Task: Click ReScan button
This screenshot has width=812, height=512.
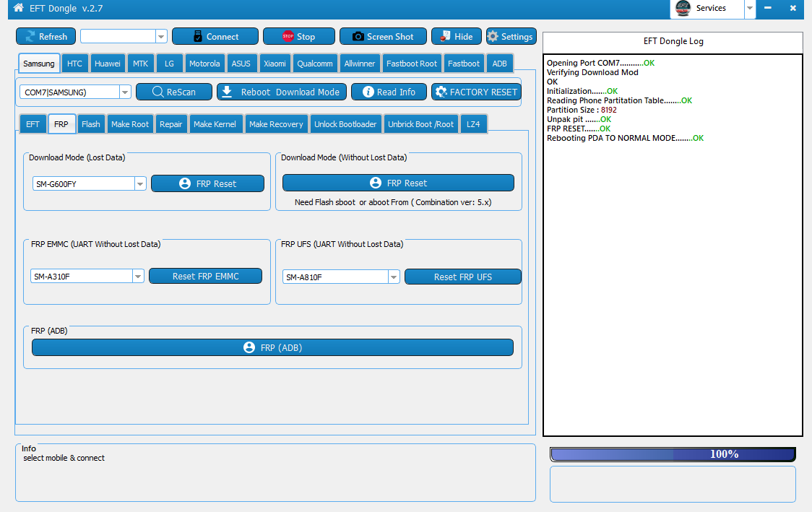Action: pos(174,92)
